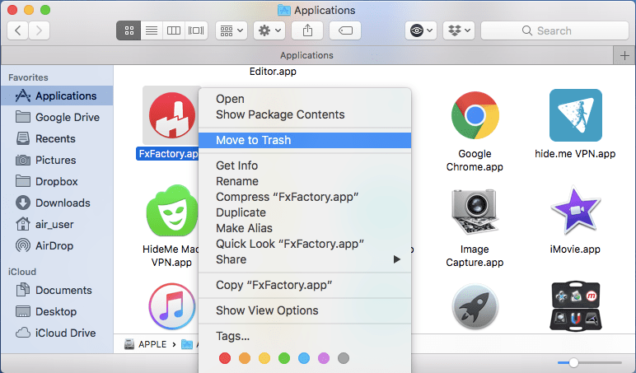Open Recents in the sidebar
The image size is (636, 373).
pos(57,139)
